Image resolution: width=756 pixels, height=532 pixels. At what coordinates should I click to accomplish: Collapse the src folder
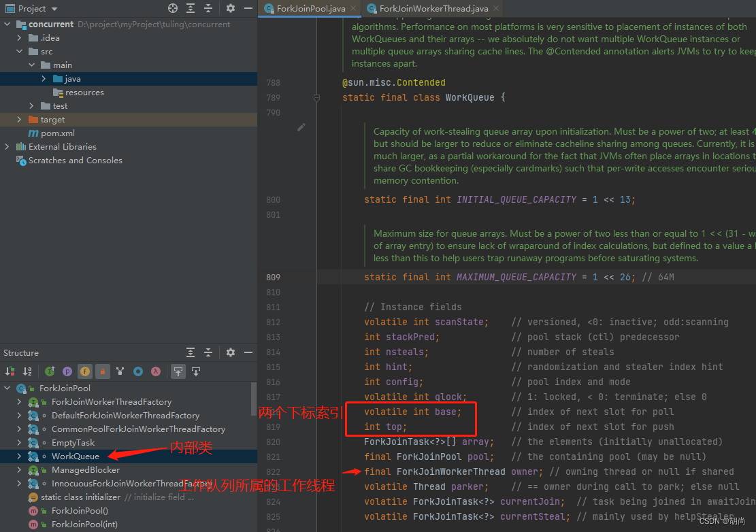click(x=19, y=51)
